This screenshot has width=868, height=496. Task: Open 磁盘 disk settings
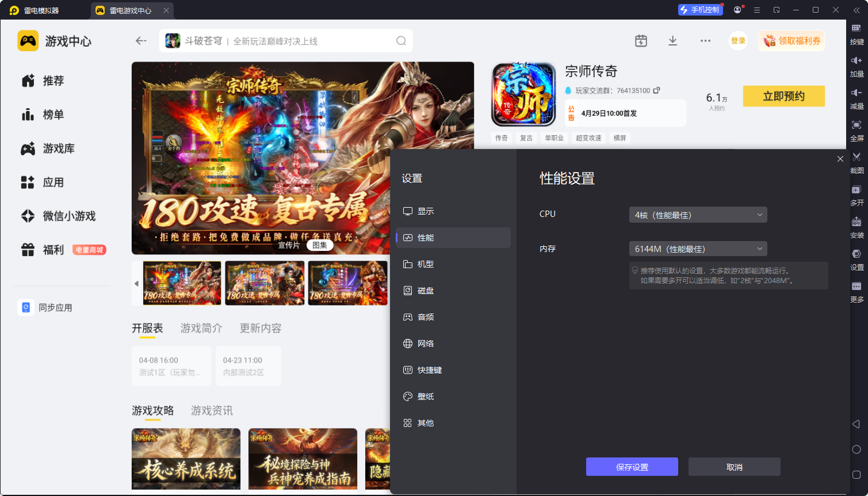[x=453, y=291]
